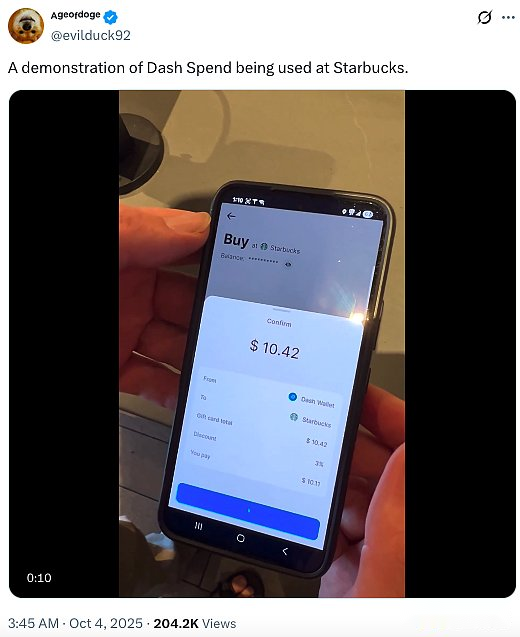
Task: Tap the Android home circle button
Action: [x=240, y=538]
